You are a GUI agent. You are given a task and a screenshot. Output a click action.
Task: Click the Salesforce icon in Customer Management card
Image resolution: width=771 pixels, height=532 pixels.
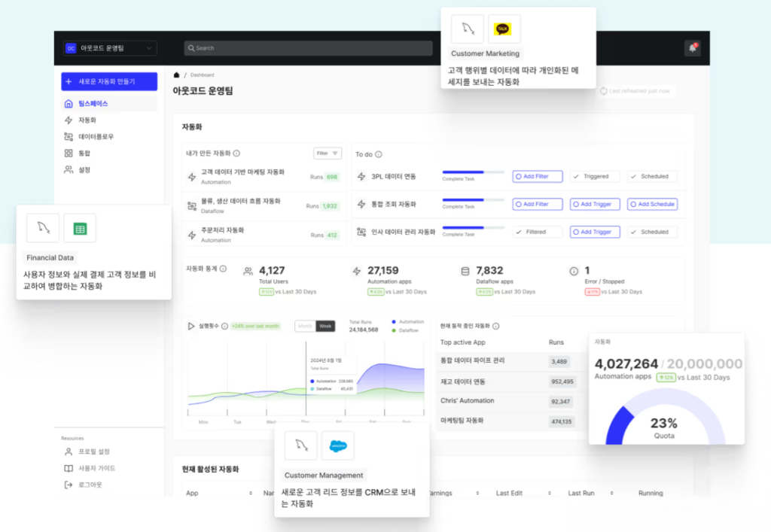point(337,445)
